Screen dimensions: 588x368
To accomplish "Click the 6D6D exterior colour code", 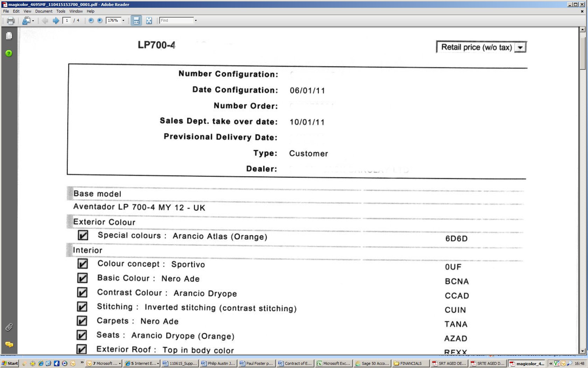I will tap(456, 239).
